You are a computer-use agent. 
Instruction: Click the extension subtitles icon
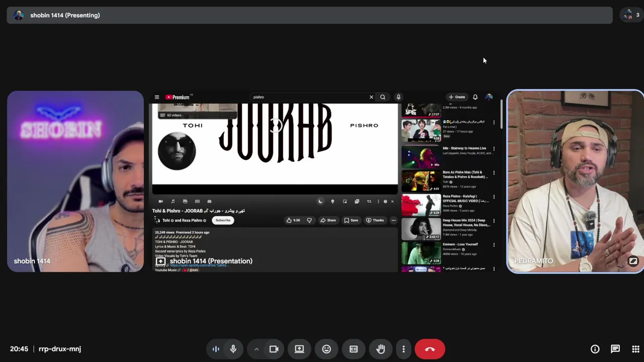point(197,202)
